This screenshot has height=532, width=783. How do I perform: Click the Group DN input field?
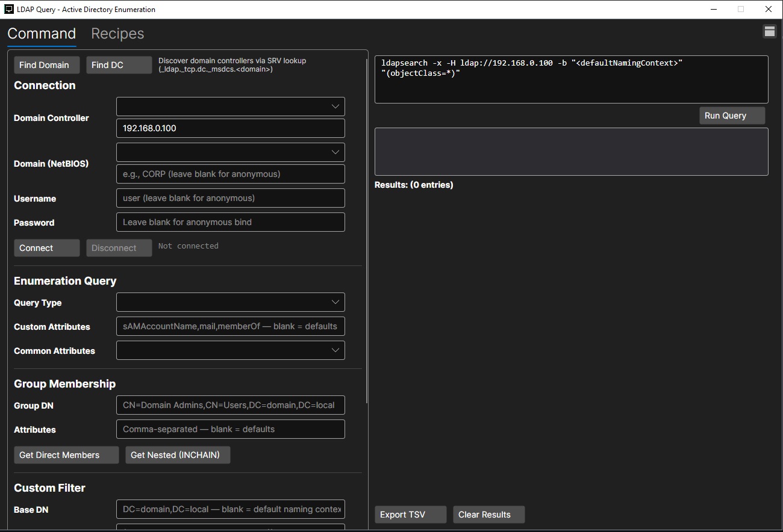click(x=231, y=405)
